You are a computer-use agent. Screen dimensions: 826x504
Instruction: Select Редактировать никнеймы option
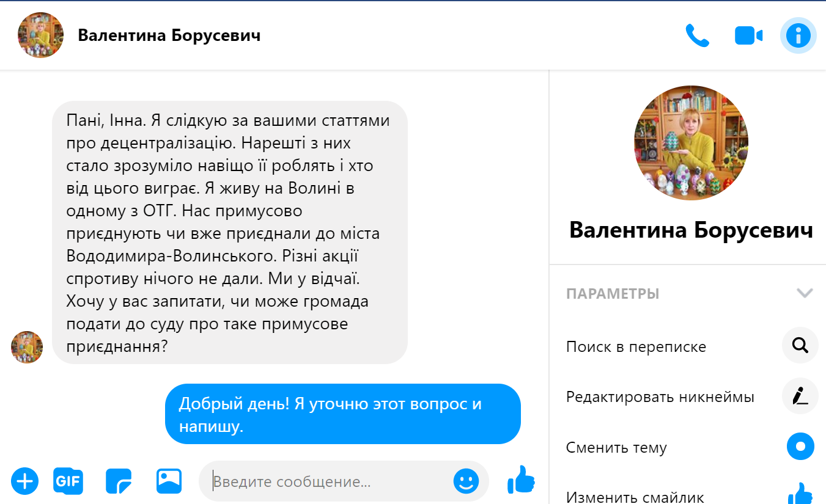pyautogui.click(x=660, y=397)
